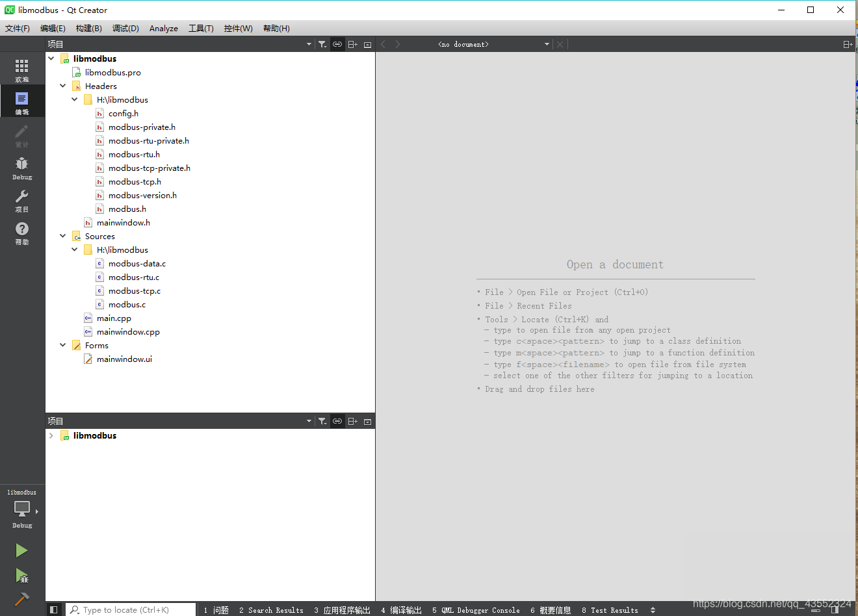Show the 概要信息 pane
The height and width of the screenshot is (616, 858).
(x=551, y=610)
